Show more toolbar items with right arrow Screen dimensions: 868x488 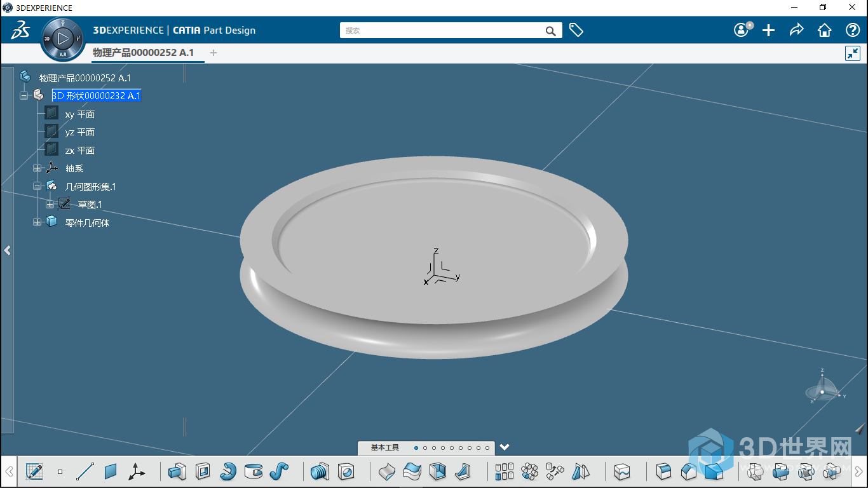point(858,471)
